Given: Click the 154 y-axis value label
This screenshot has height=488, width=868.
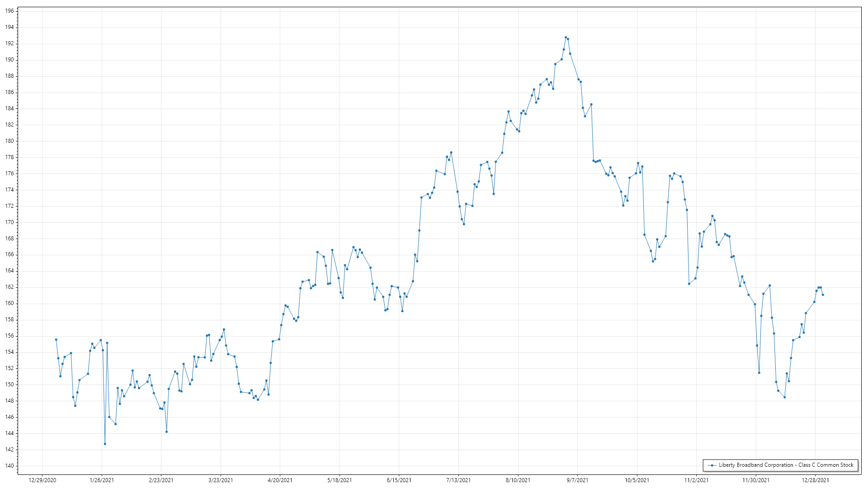Looking at the screenshot, I should [x=9, y=352].
